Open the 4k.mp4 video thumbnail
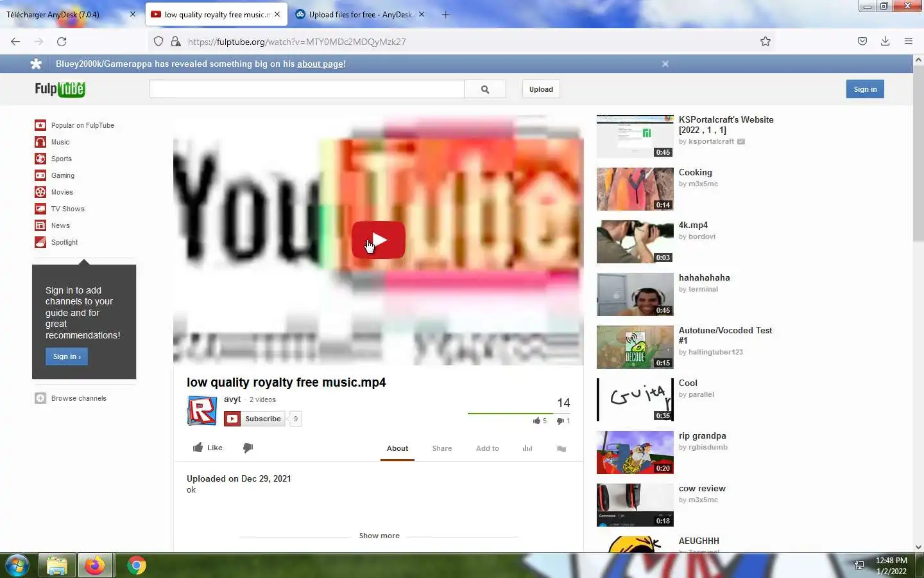This screenshot has height=578, width=924. pos(635,241)
